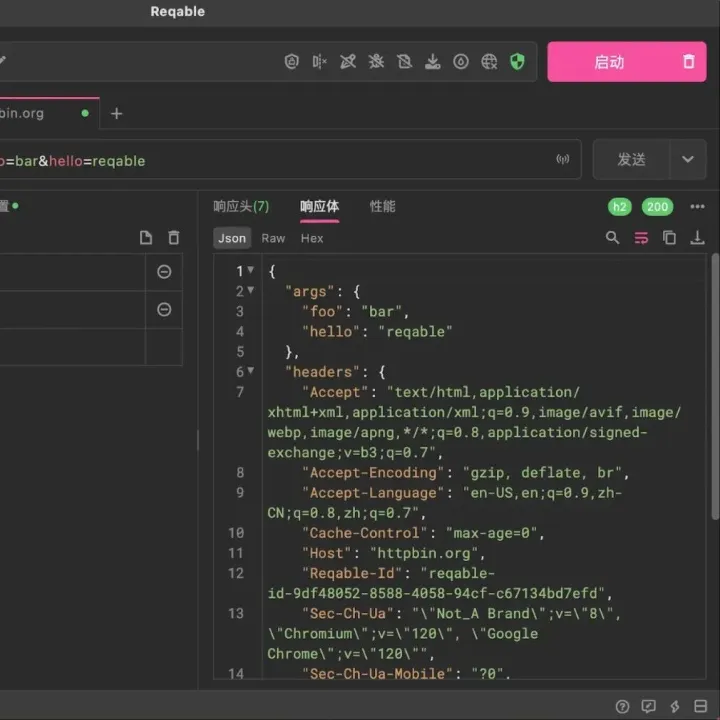Toggle the green shield icon
The width and height of the screenshot is (720, 720).
coord(518,62)
